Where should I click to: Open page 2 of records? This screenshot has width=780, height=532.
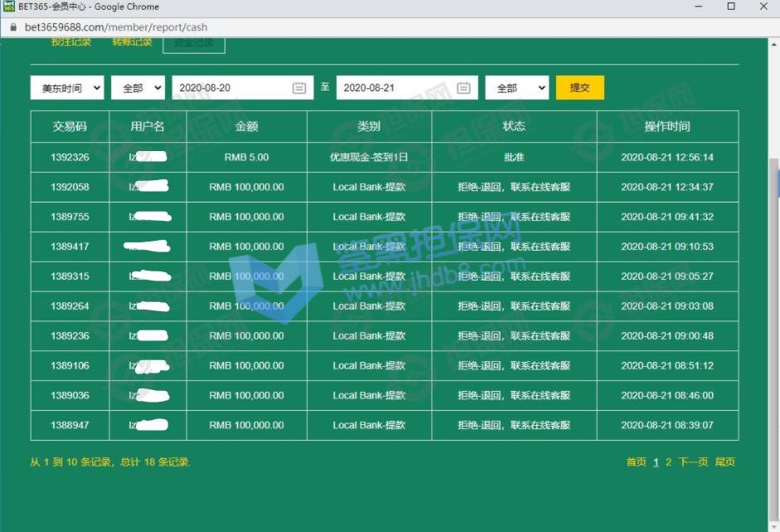pos(669,462)
